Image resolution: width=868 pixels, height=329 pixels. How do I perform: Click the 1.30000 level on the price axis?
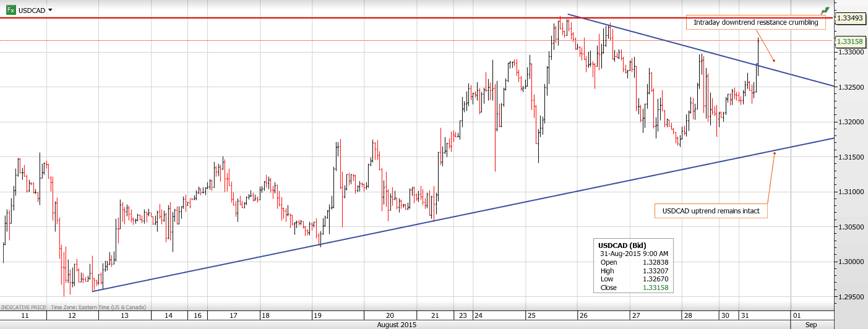point(849,262)
